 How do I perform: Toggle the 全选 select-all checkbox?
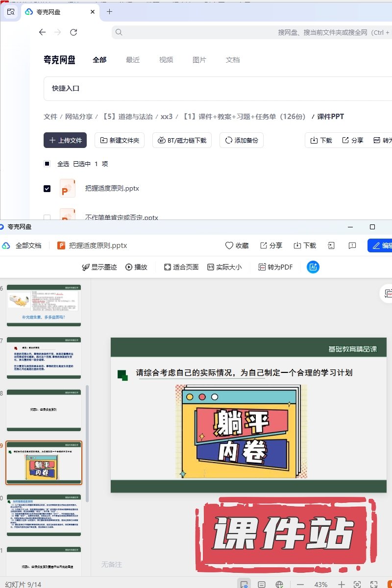coord(47,164)
